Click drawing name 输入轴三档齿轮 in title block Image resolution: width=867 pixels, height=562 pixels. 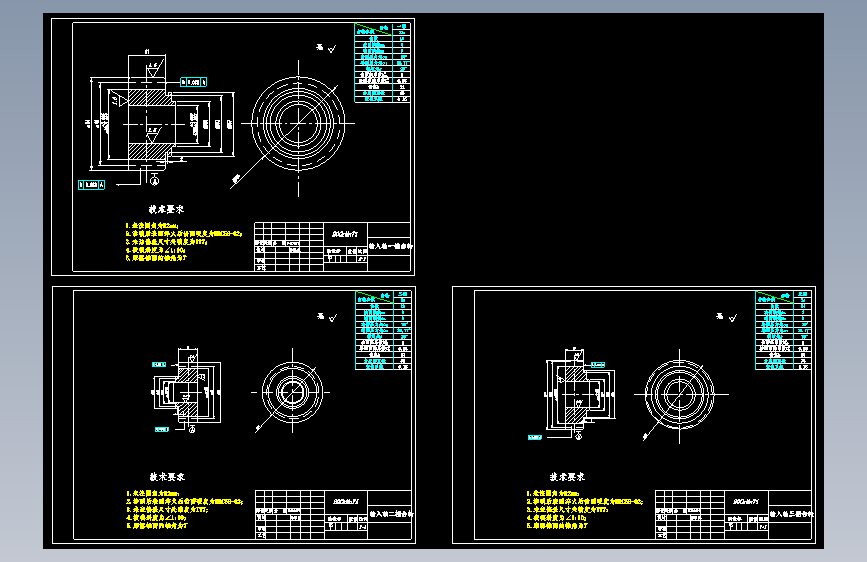791,514
